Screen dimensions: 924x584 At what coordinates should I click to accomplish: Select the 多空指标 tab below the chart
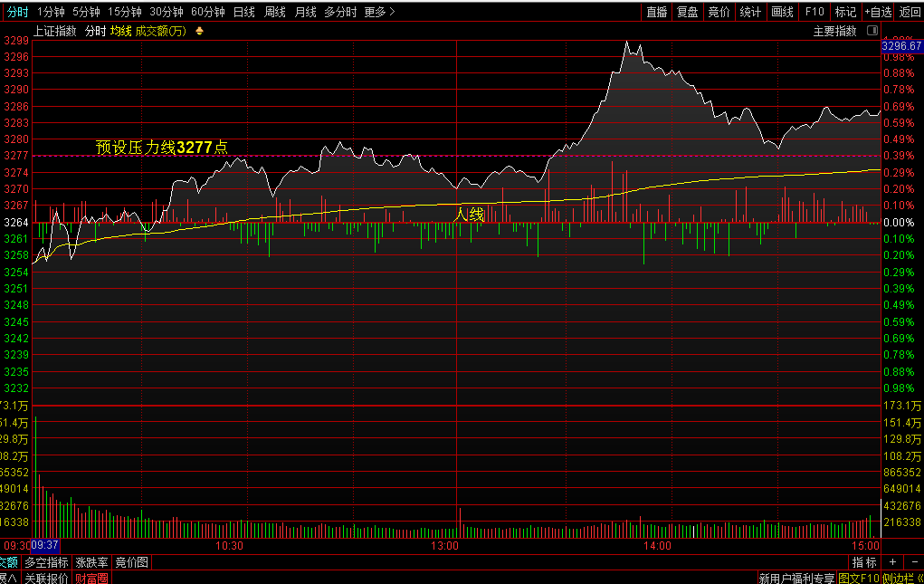point(45,562)
